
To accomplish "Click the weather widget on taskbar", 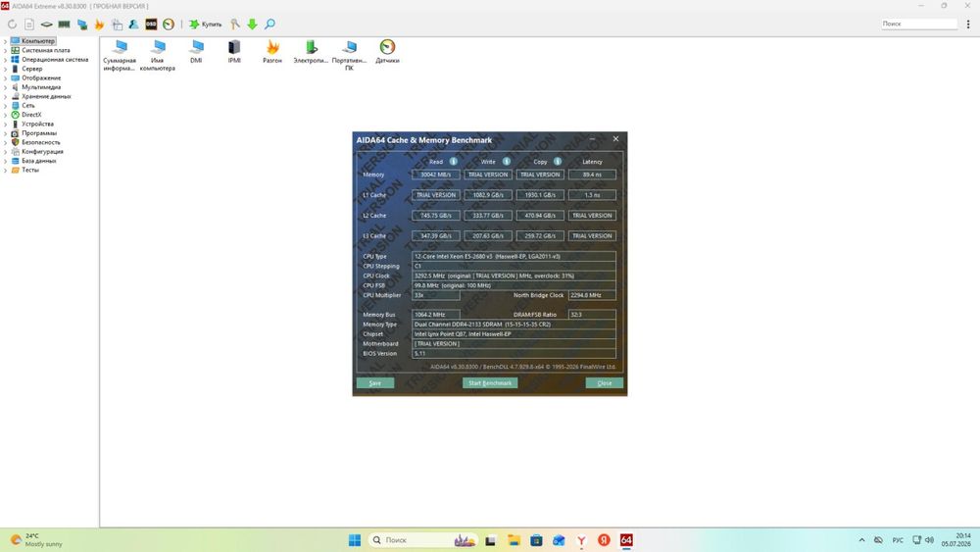I will click(36, 540).
